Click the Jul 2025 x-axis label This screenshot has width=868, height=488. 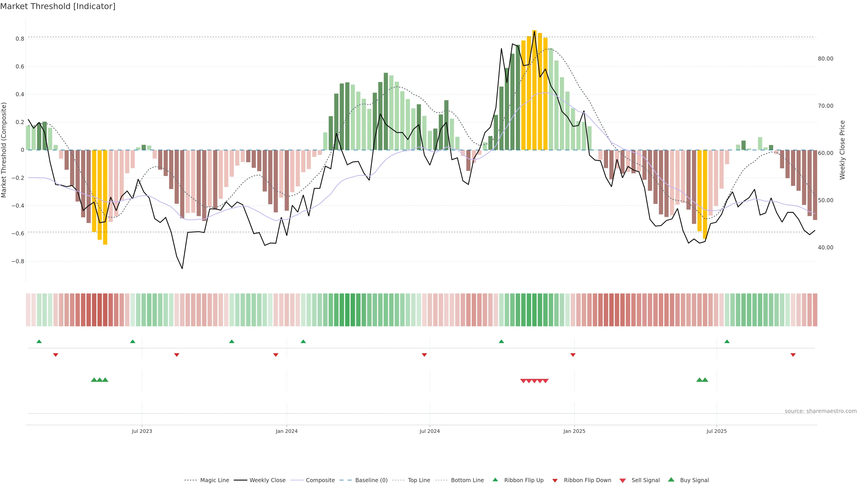[x=716, y=431]
